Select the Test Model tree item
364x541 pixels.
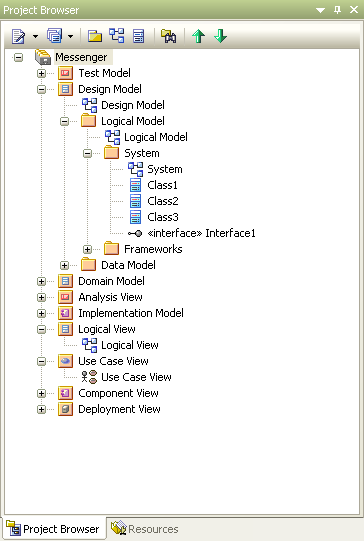pos(104,73)
